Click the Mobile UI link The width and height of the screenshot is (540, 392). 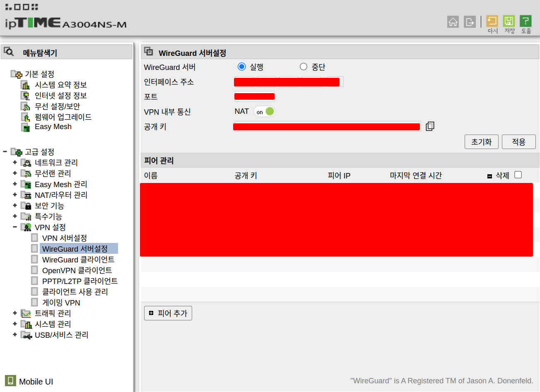coord(36,382)
